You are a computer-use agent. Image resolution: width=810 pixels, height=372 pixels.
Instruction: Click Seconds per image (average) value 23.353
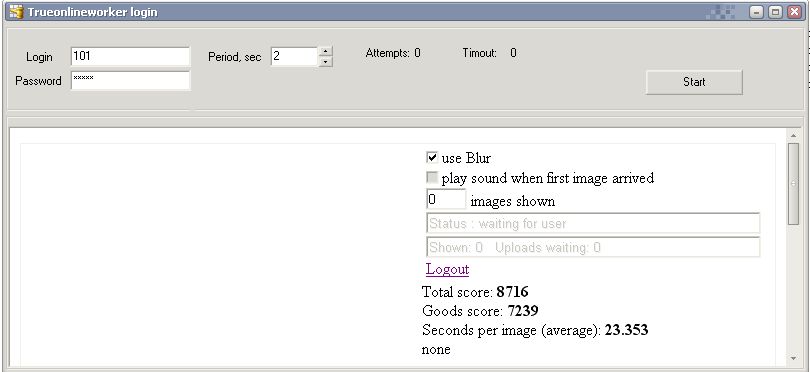coord(626,330)
